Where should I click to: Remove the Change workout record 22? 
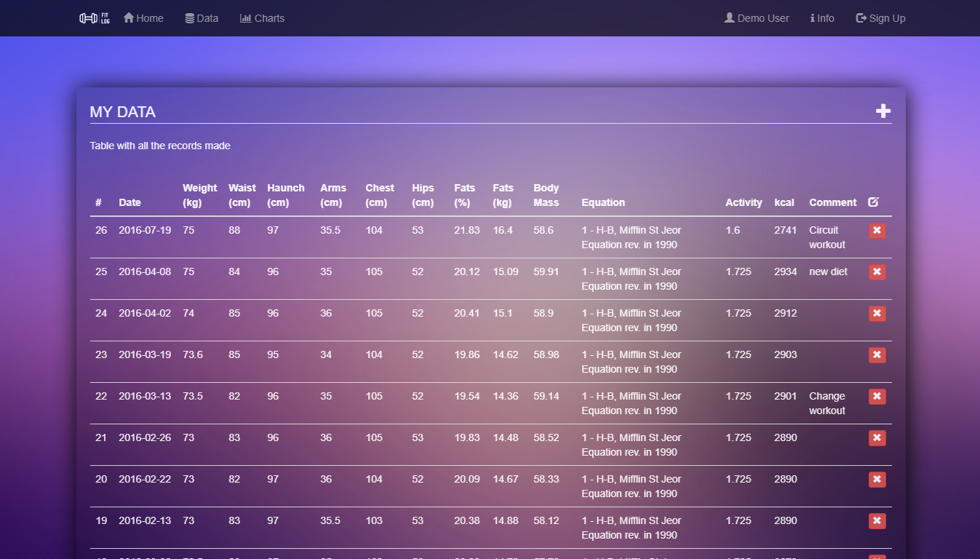click(x=877, y=397)
